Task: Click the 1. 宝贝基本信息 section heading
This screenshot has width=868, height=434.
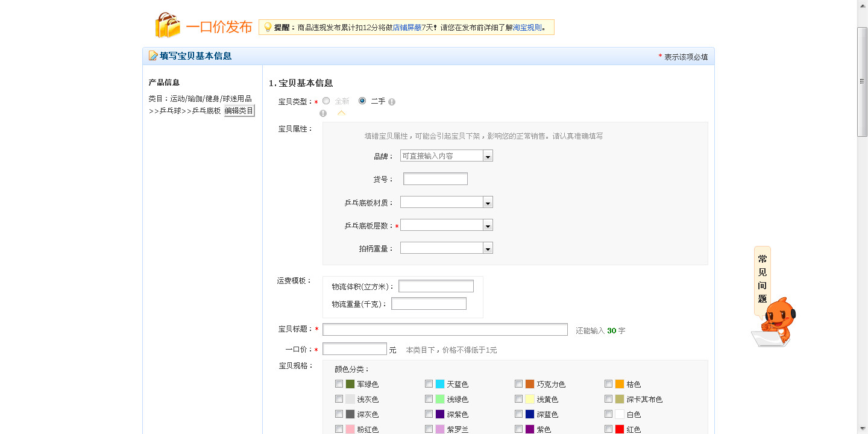Action: pyautogui.click(x=301, y=83)
